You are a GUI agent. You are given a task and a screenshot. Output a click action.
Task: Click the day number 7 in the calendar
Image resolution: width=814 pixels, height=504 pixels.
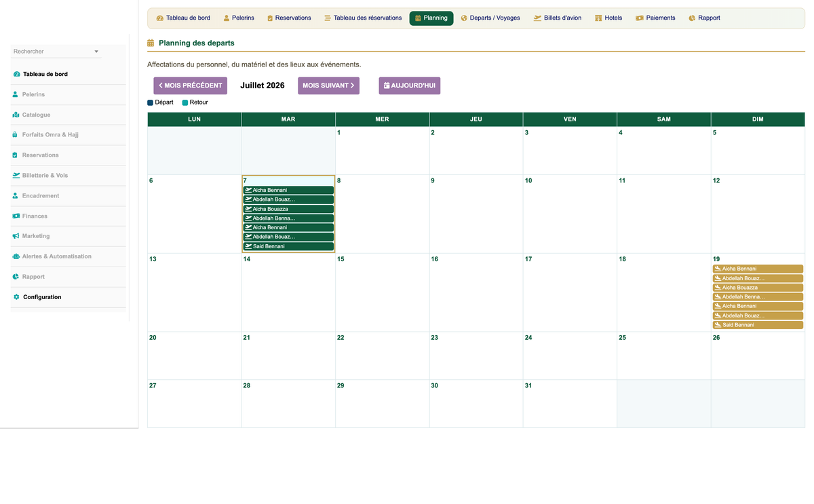pos(245,181)
